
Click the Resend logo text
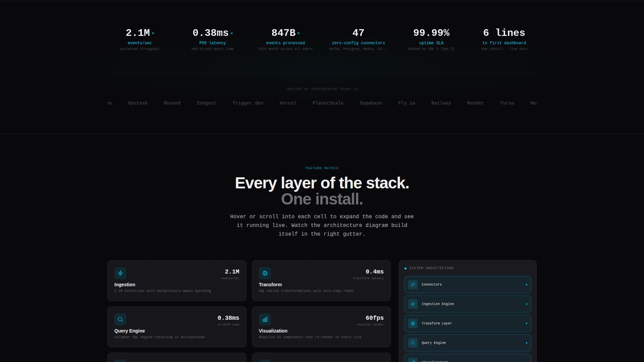tap(172, 103)
